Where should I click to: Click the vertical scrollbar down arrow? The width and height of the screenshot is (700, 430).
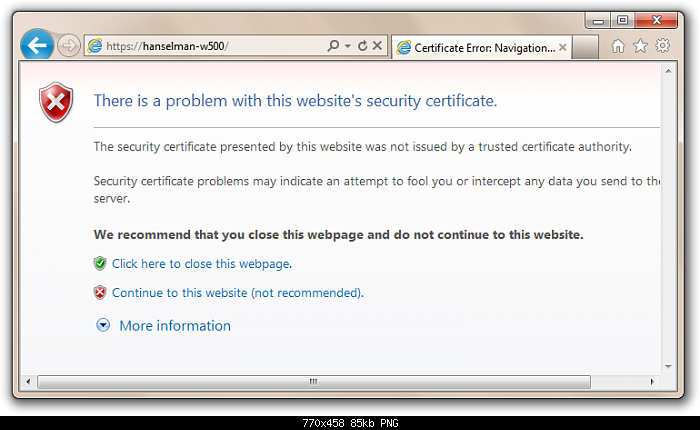tap(668, 367)
